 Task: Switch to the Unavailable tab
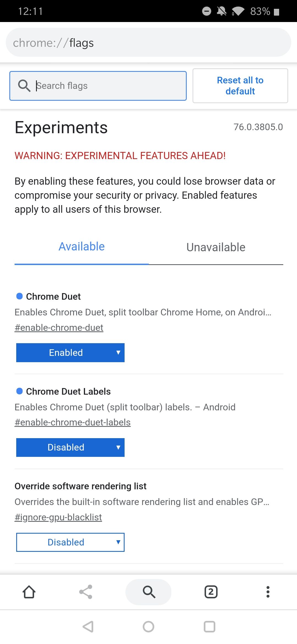point(216,247)
